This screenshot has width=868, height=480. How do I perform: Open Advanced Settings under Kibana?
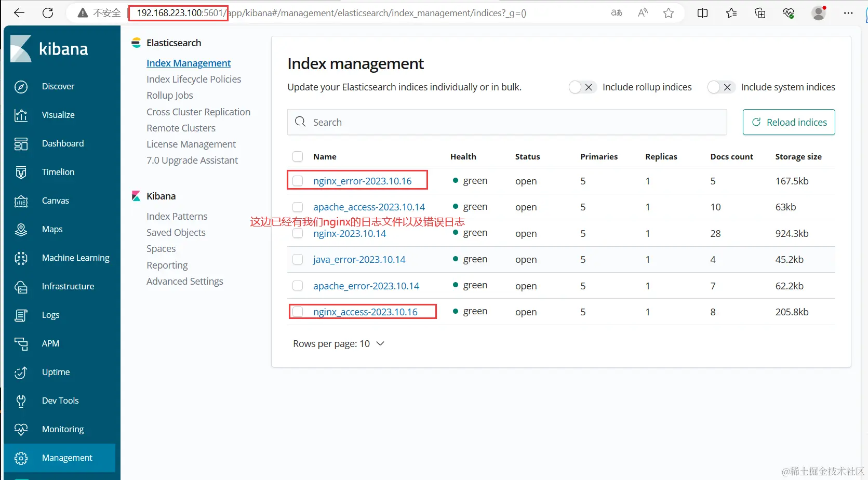click(x=185, y=282)
